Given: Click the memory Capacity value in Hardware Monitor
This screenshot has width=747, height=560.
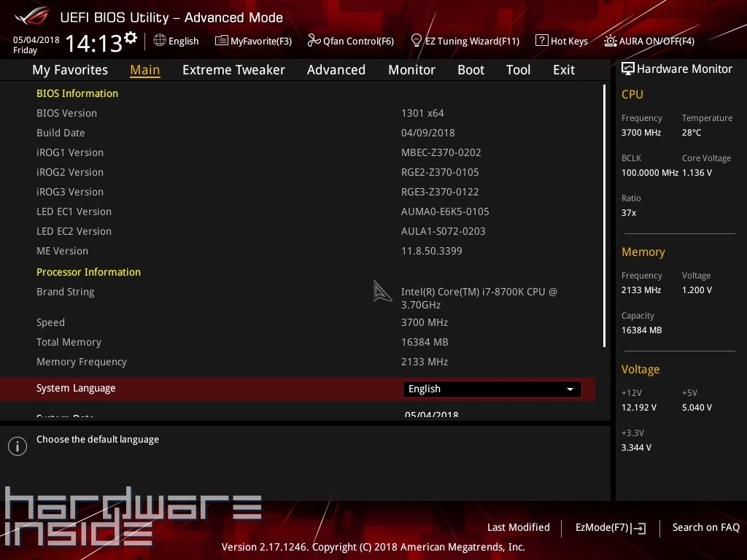Looking at the screenshot, I should [642, 330].
